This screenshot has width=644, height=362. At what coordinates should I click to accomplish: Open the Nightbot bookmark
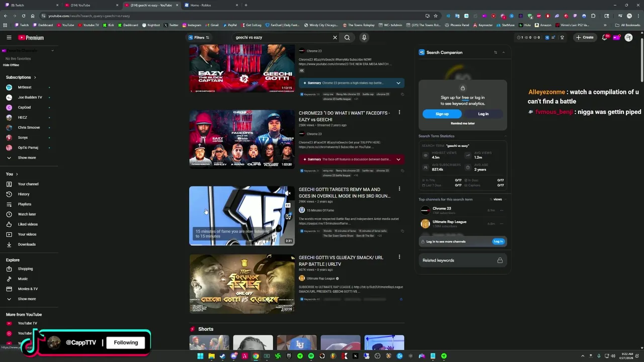click(x=151, y=25)
